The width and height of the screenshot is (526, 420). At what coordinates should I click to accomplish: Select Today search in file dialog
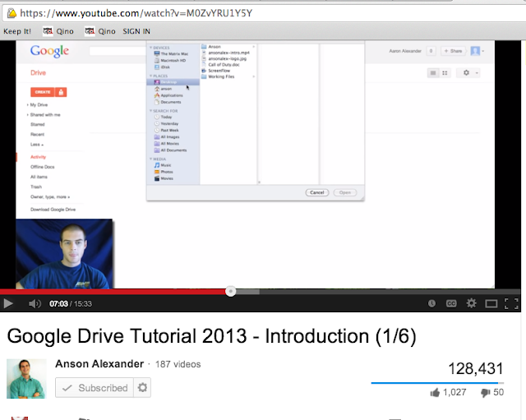[163, 117]
